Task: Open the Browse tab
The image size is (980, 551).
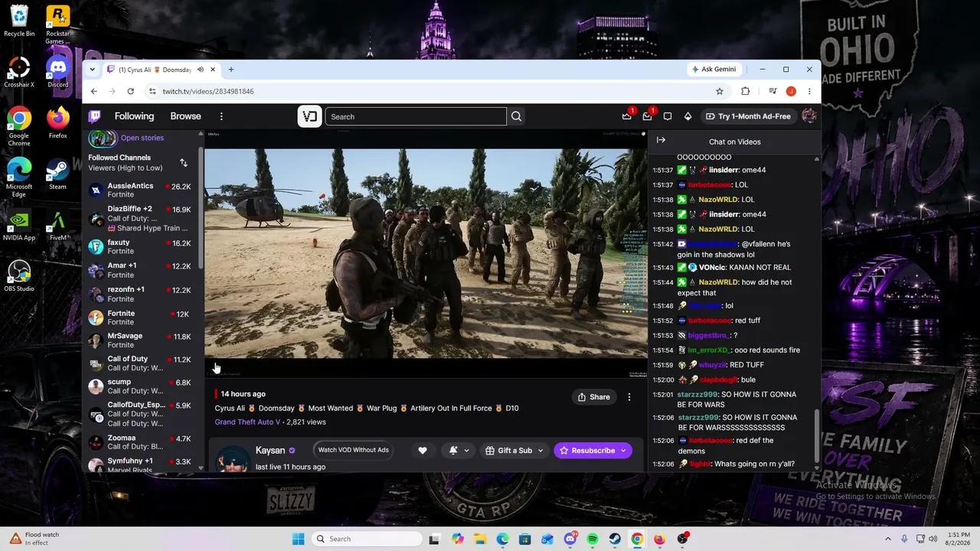Action: point(185,116)
